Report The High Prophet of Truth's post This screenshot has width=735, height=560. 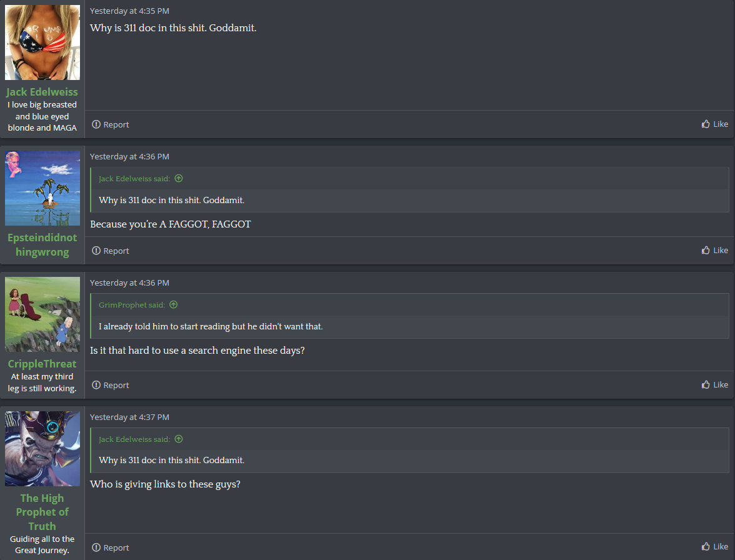pos(110,547)
